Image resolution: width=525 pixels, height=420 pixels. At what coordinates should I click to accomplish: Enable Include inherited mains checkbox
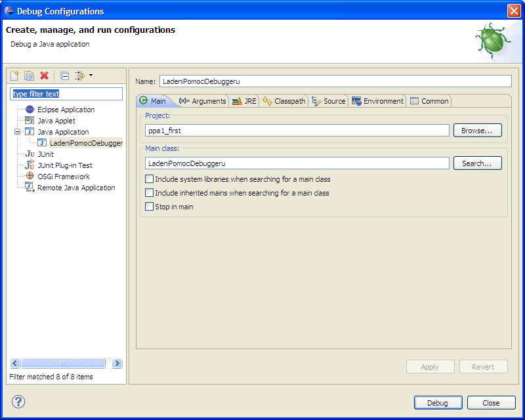point(150,192)
